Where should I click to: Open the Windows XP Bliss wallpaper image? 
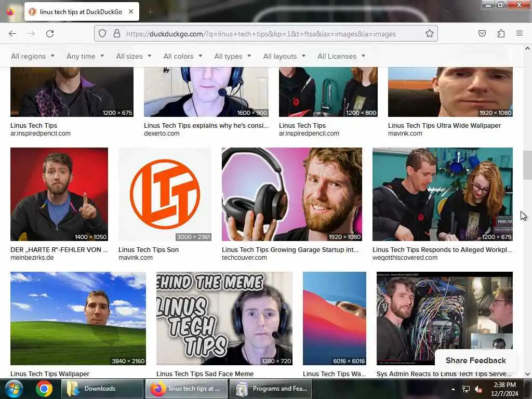[x=78, y=318]
